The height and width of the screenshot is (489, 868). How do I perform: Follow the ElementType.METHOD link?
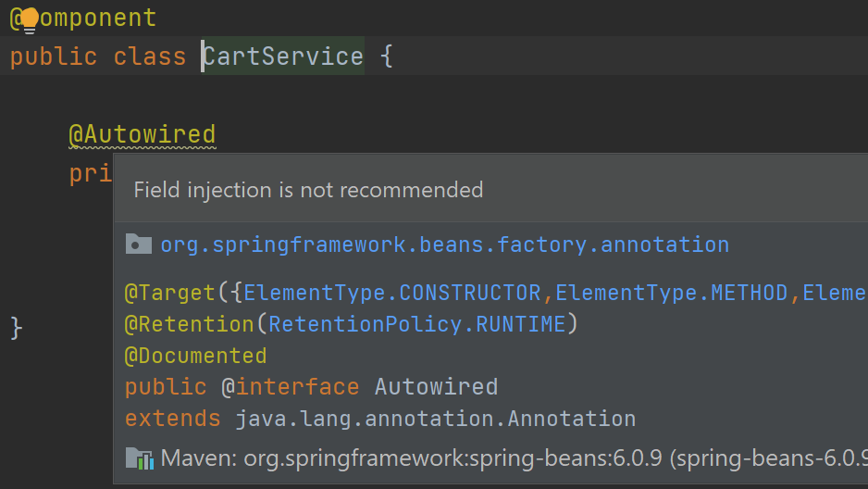point(671,293)
